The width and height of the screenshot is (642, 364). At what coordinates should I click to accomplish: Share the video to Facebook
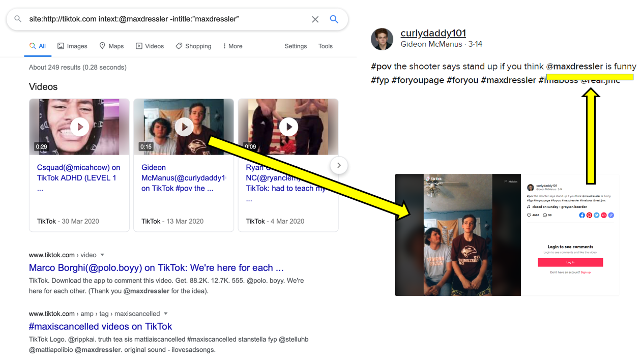[582, 215]
